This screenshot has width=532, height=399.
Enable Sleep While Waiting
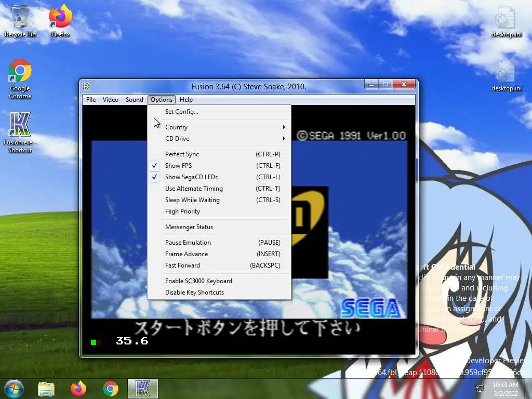[x=219, y=200]
